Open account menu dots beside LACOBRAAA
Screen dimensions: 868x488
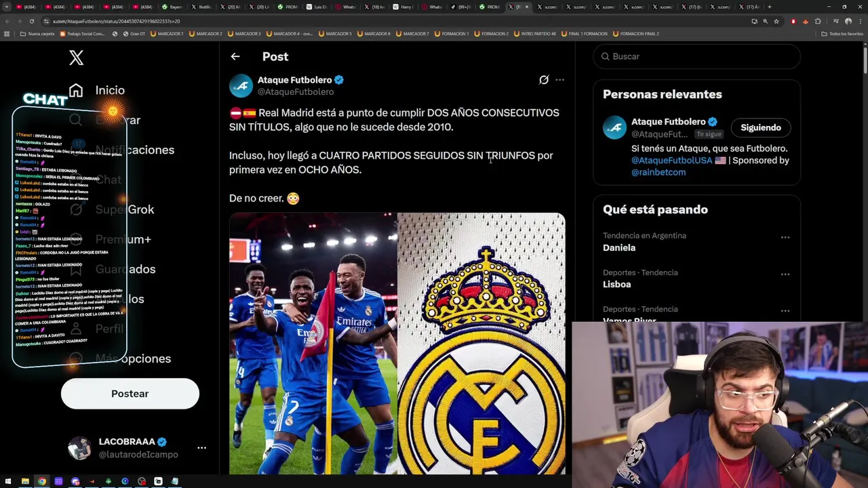tap(201, 448)
